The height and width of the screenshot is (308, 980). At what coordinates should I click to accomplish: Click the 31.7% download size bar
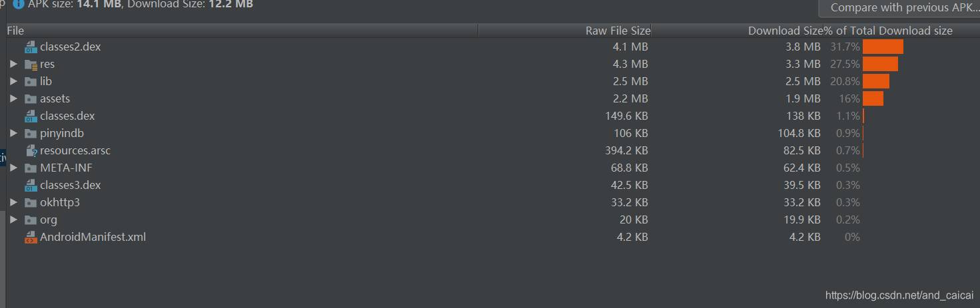click(883, 47)
